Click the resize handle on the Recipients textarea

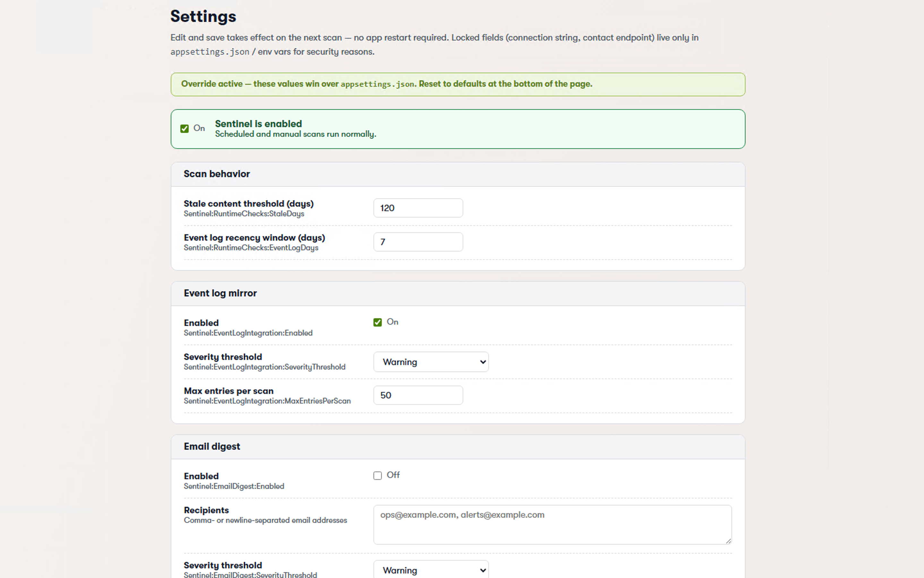point(728,540)
